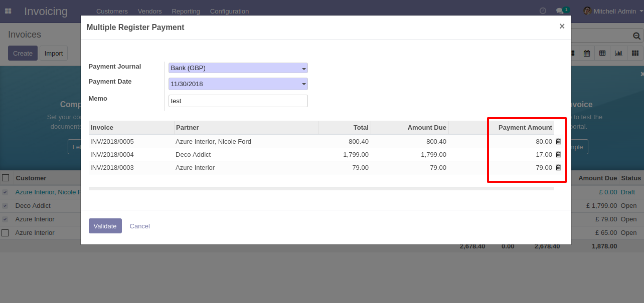Screen dimensions: 644x303
Task: Cancel the register payment dialog
Action: [140, 226]
